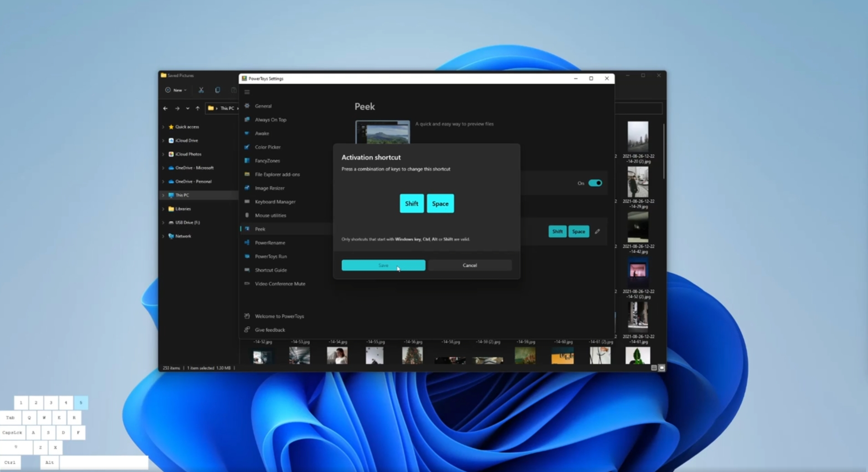This screenshot has height=472, width=868.
Task: Click the Welcome to PowerToys icon
Action: pyautogui.click(x=247, y=316)
